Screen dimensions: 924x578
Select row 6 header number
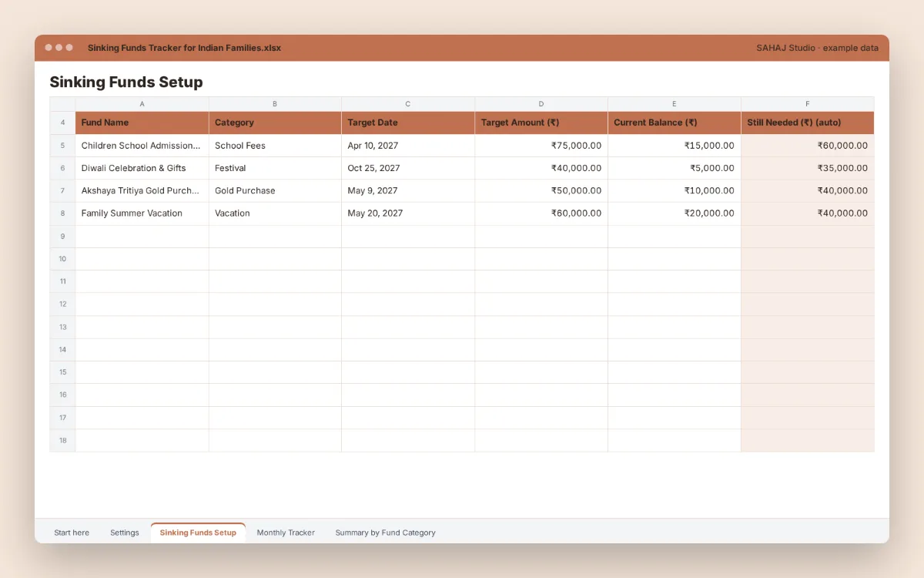[x=62, y=168]
